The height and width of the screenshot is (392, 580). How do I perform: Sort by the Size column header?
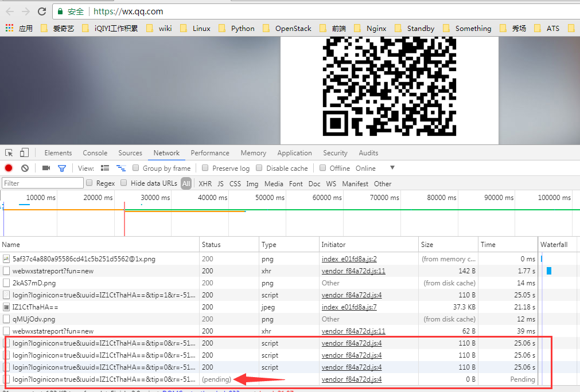(448, 245)
